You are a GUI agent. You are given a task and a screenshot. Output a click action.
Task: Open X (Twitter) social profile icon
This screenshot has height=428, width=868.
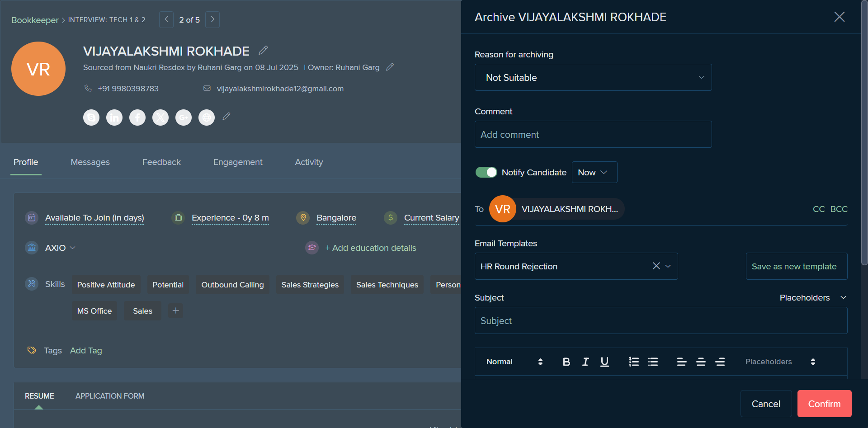[x=160, y=118]
